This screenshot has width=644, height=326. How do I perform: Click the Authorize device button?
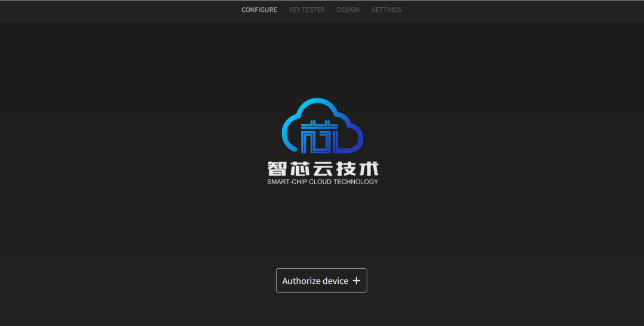(x=321, y=281)
